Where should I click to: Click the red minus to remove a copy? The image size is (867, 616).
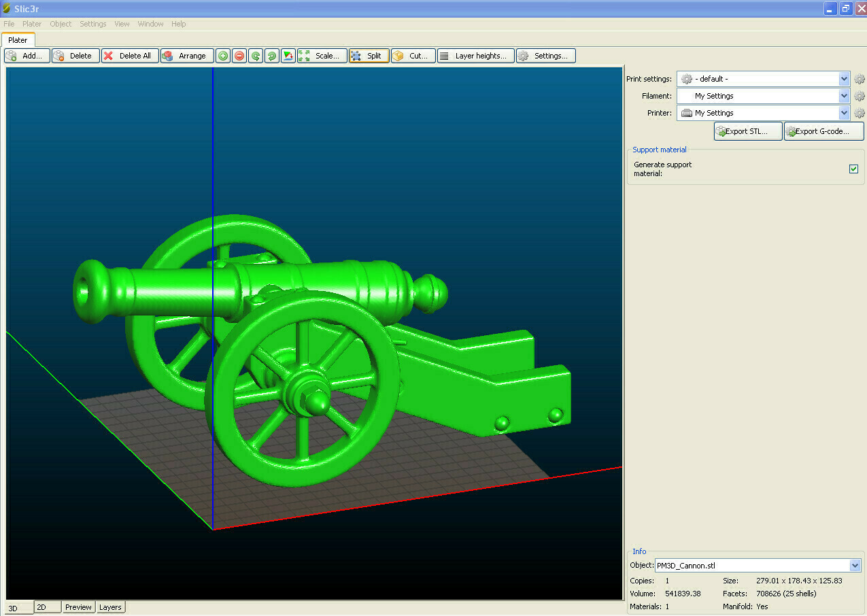[x=239, y=56]
